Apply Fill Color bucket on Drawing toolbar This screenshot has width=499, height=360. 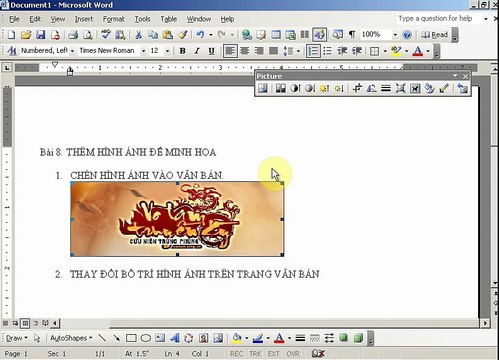point(237,338)
